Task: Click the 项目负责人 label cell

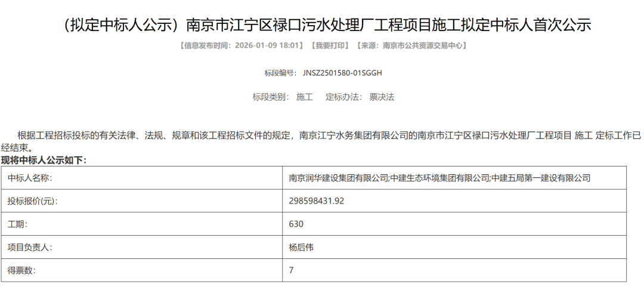Action: coord(30,247)
